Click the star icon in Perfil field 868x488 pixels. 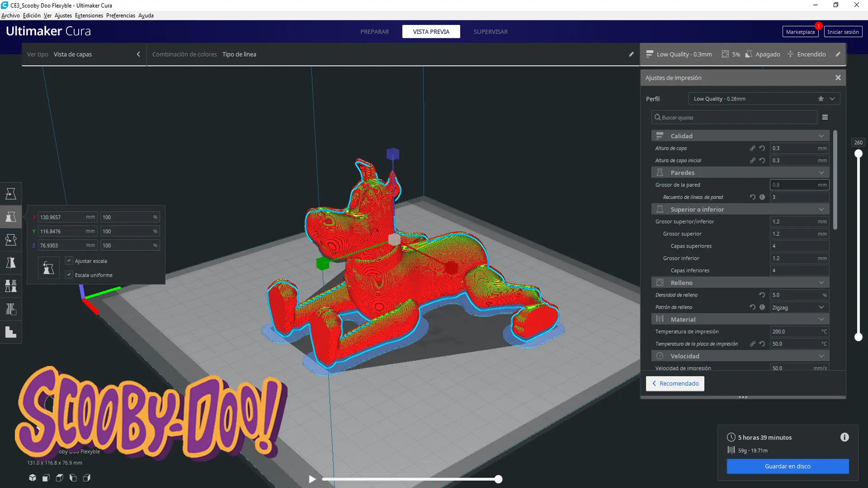point(821,99)
